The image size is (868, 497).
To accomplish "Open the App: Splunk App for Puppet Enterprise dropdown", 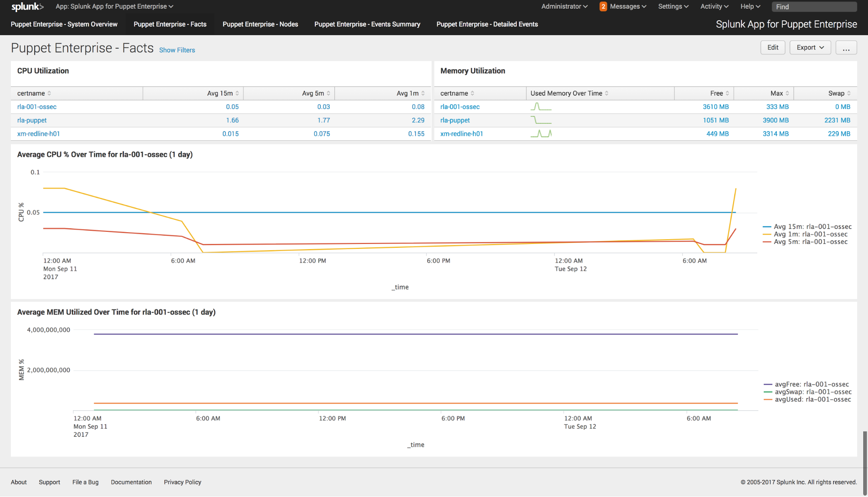I will point(114,7).
